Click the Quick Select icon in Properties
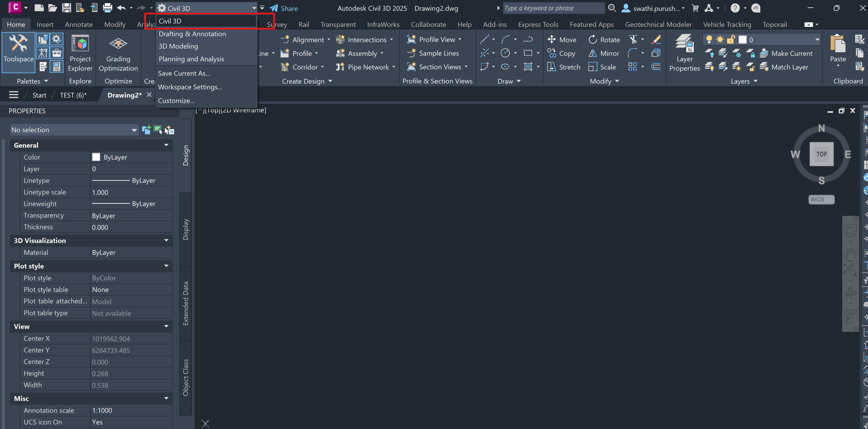868x429 pixels. coord(169,130)
